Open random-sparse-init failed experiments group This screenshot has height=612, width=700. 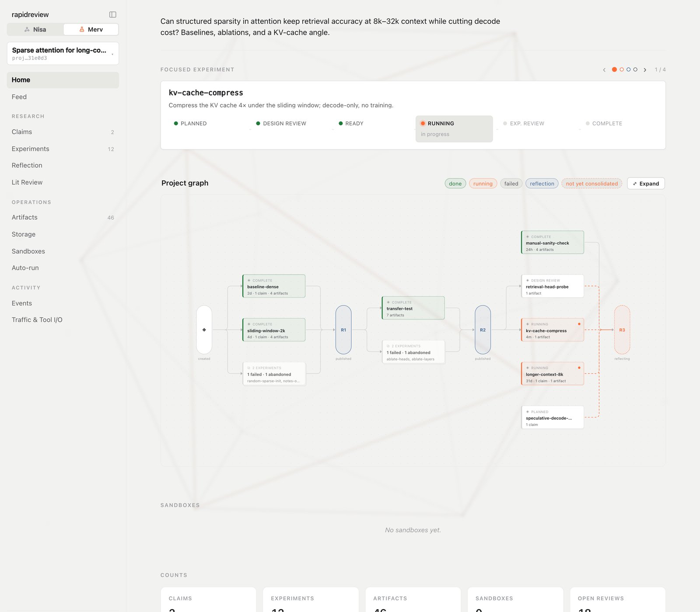274,374
